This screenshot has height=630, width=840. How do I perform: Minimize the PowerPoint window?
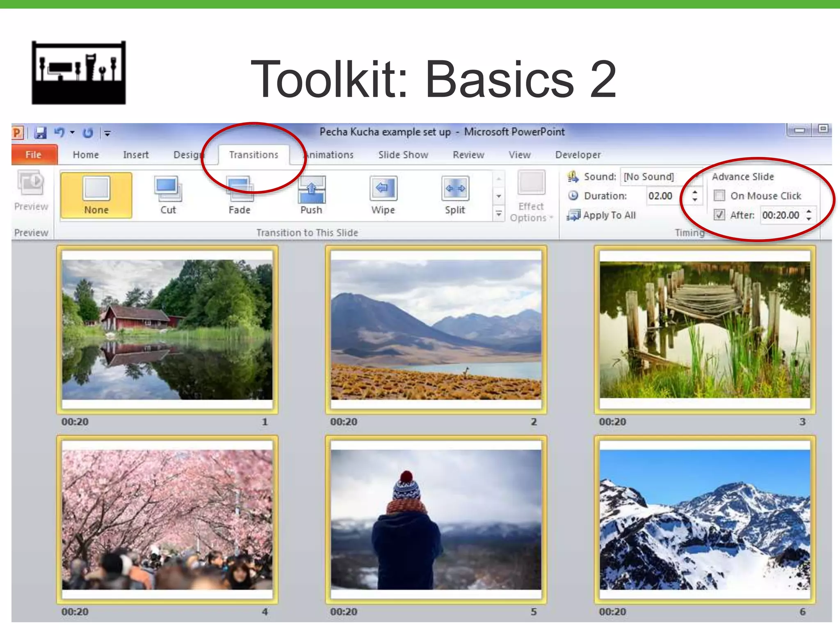click(799, 130)
